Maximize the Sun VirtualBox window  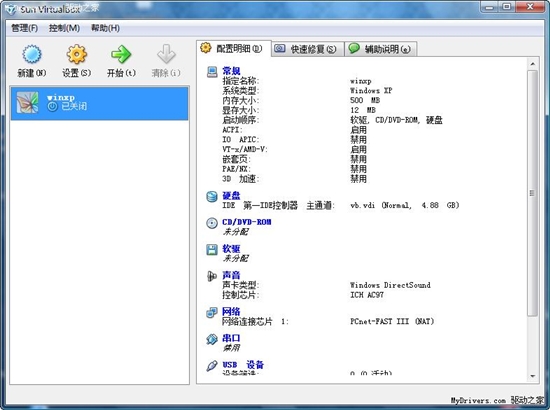point(507,7)
